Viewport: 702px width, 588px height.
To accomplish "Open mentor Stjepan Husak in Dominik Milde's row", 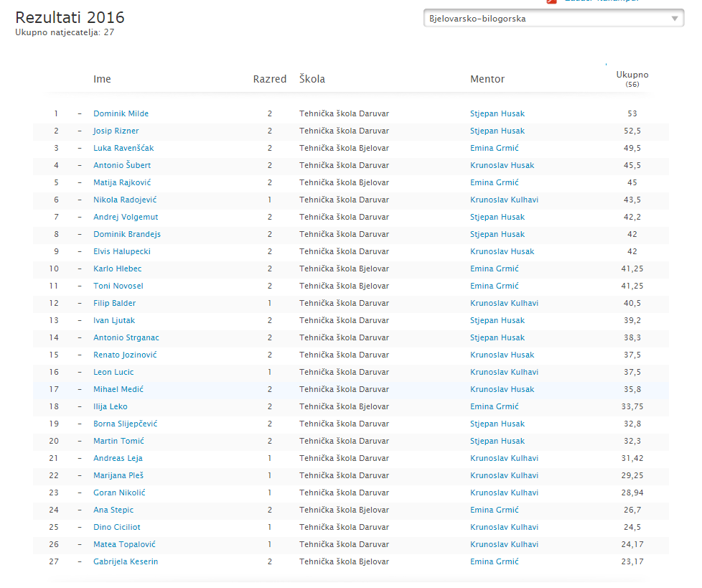I will [497, 113].
